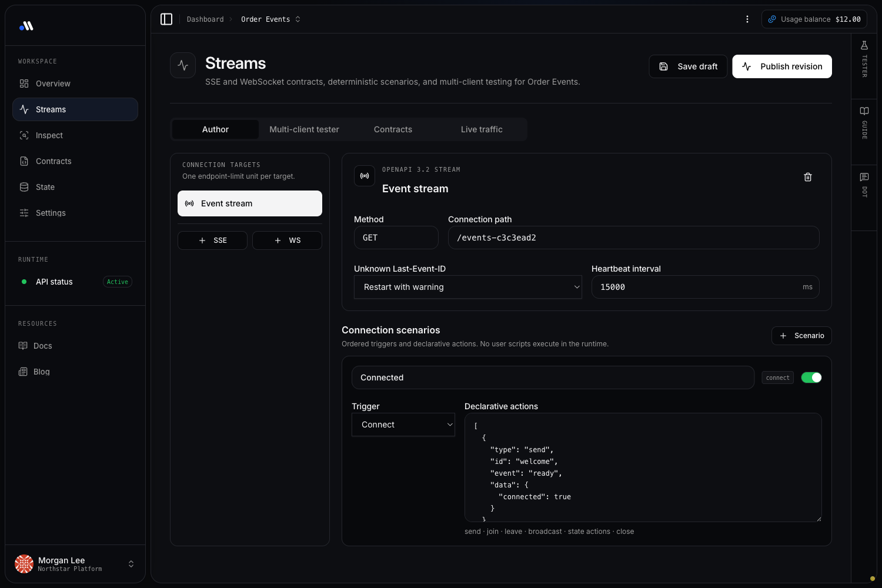This screenshot has width=882, height=588.
Task: Add a new SSE target
Action: pyautogui.click(x=212, y=240)
